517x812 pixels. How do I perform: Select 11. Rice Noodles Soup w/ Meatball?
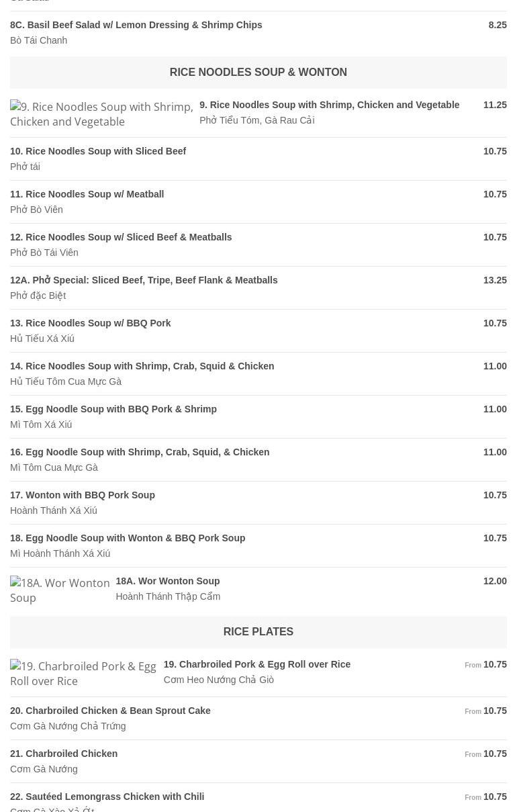point(87,195)
